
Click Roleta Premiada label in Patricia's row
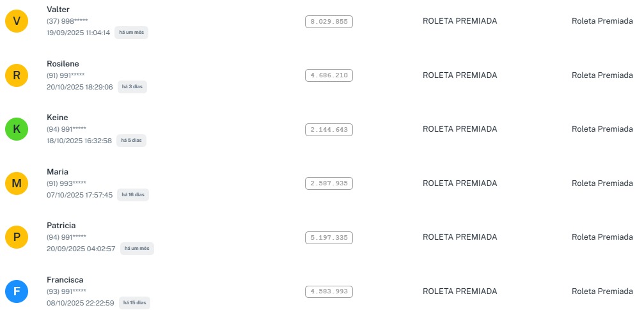[x=602, y=237]
